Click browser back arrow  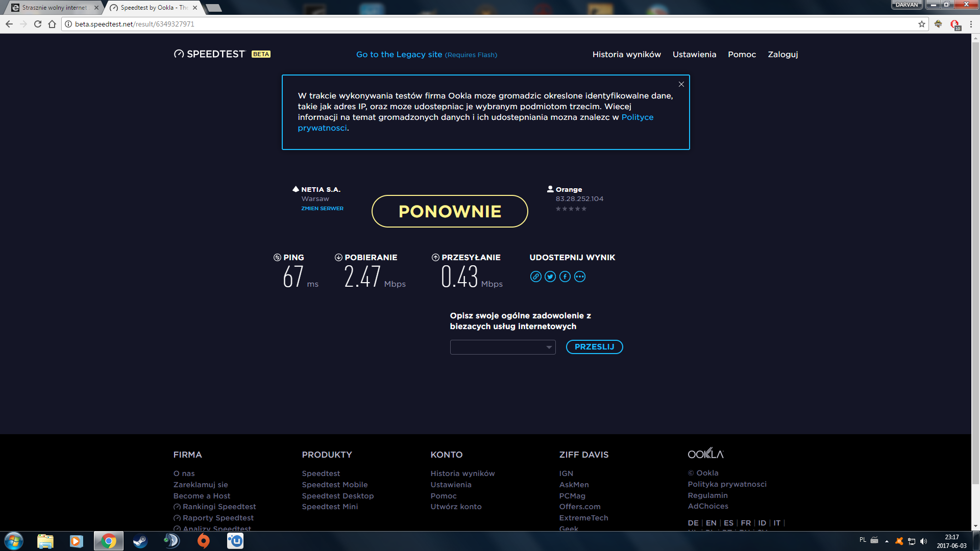pos(9,24)
